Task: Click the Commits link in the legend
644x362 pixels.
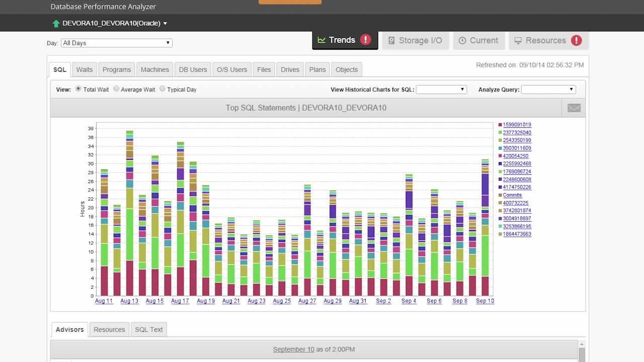Action: [x=512, y=195]
